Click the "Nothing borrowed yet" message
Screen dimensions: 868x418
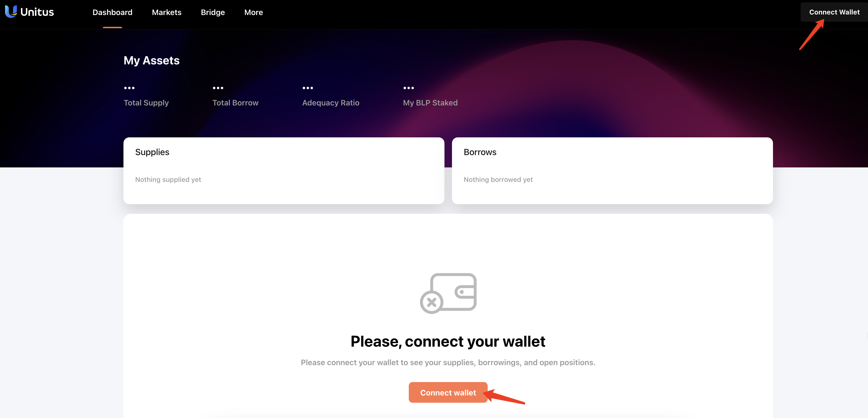pos(498,179)
